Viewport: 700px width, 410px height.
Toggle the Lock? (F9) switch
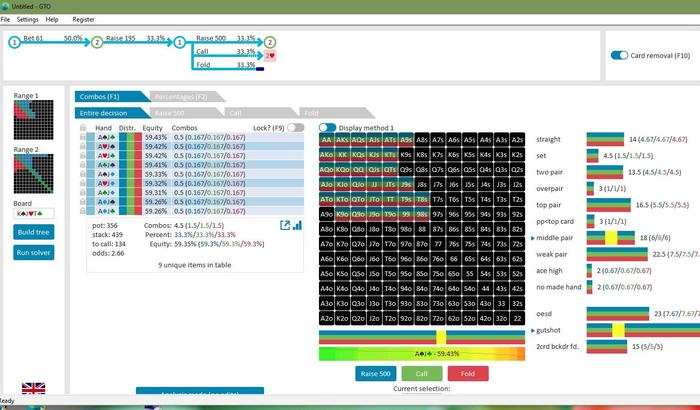tap(296, 128)
